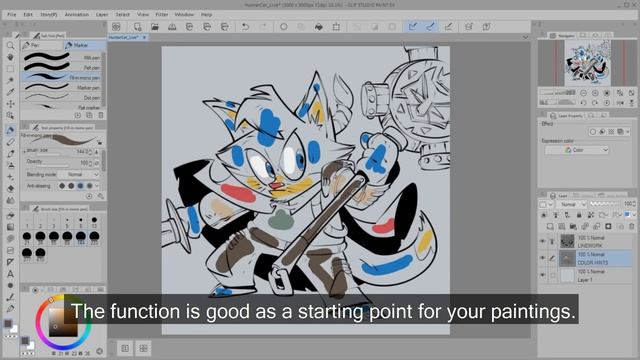This screenshot has width=640, height=360.
Task: Delete sub tool with trash icon
Action: (101, 116)
